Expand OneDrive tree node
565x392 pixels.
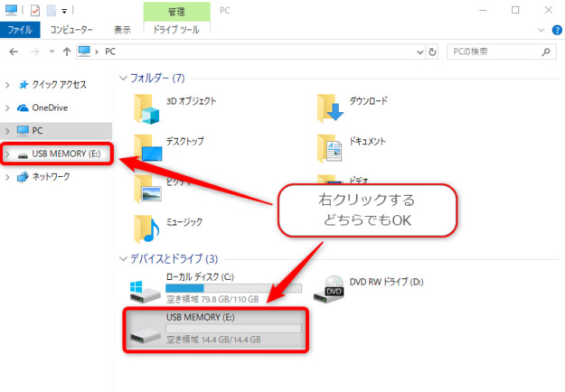(7, 108)
